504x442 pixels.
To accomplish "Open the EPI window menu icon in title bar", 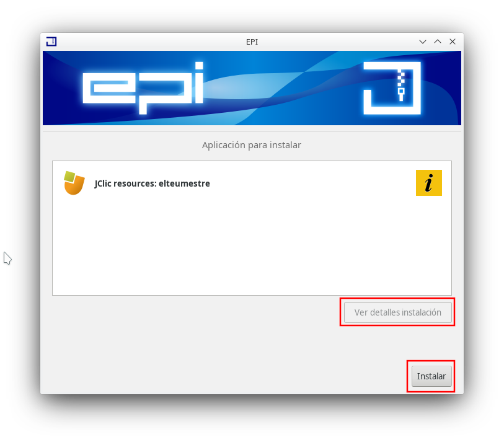I will (51, 42).
